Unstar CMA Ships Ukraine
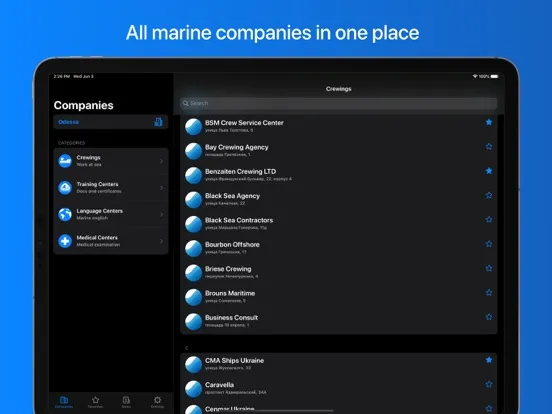Screen dimensions: 552x414 pos(489,360)
